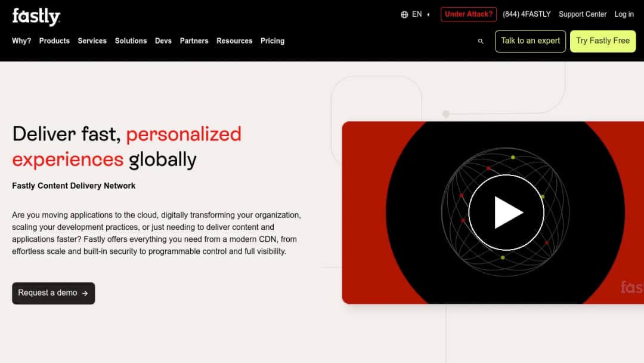Click the Fastly logo

36,17
